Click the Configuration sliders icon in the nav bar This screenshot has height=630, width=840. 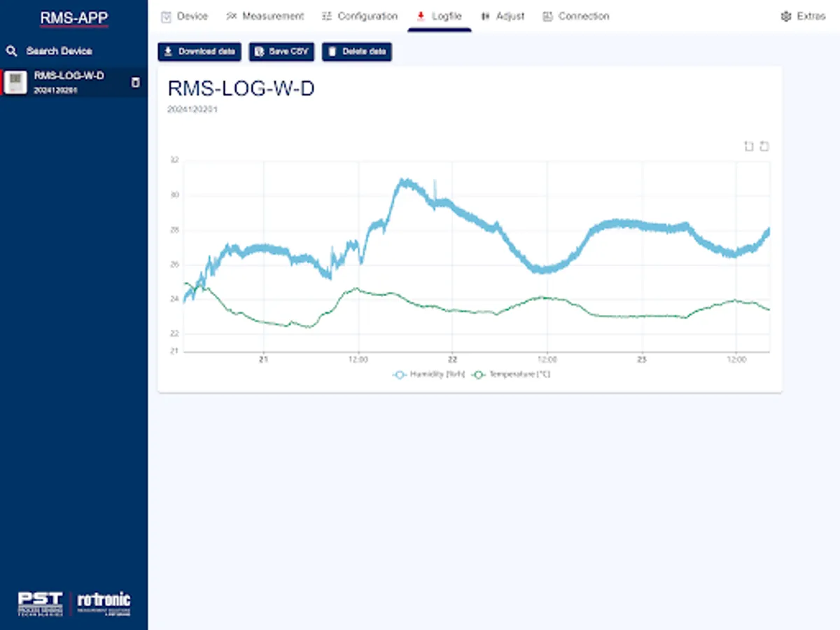click(x=326, y=15)
